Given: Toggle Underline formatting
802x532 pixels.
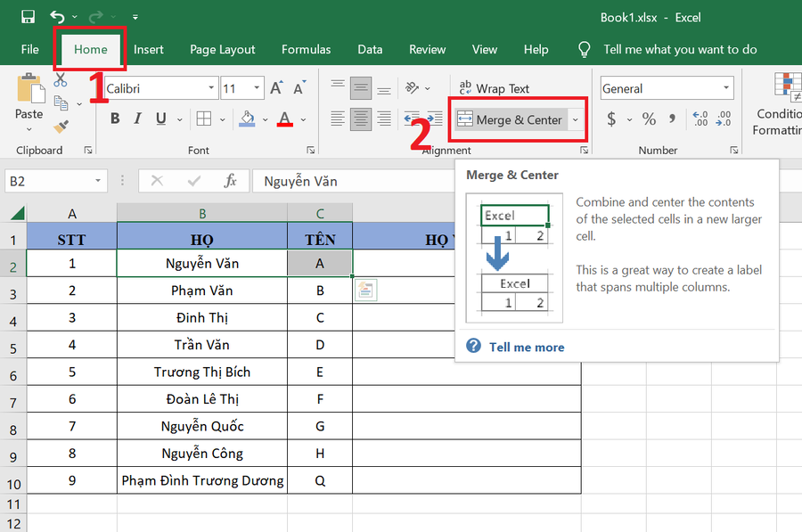Looking at the screenshot, I should 161,119.
